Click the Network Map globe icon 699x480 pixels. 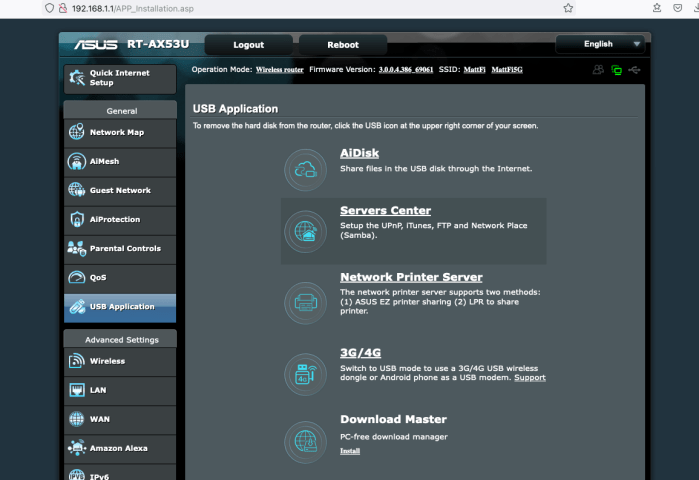77,132
